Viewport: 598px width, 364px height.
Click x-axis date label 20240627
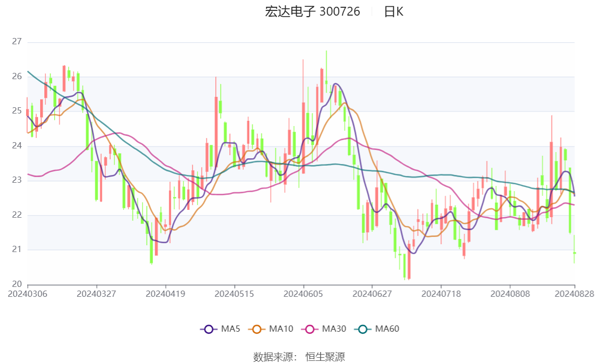pos(372,294)
